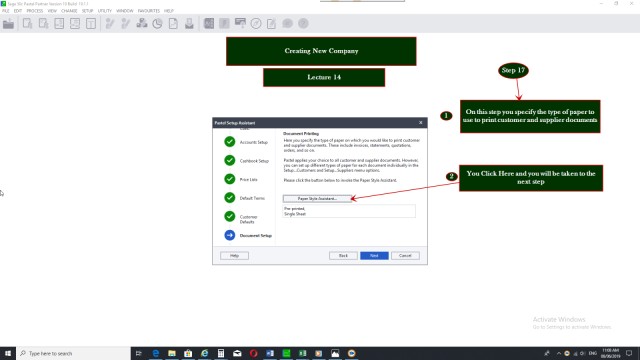Viewport: 640px width, 360px height.
Task: Close the Pastel Setup Assistant dialog
Action: click(x=420, y=122)
